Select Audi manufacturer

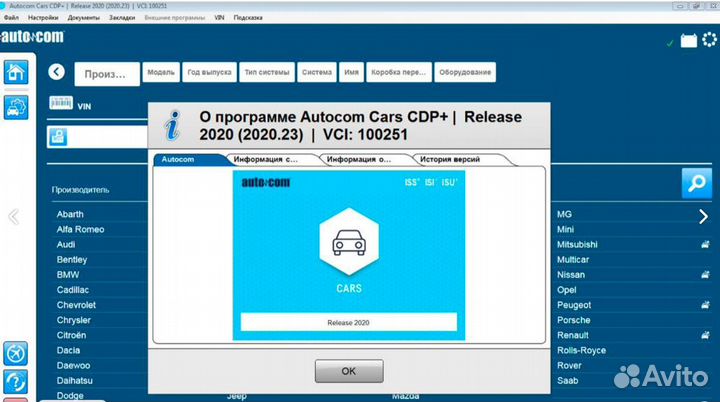pyautogui.click(x=66, y=244)
